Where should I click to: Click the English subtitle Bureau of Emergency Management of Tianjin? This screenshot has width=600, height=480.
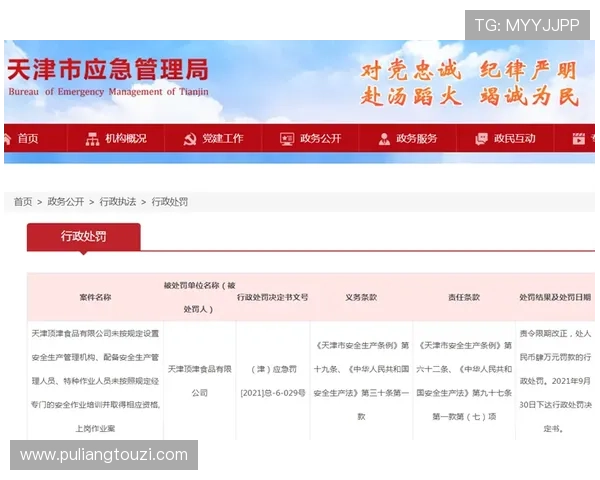[x=108, y=92]
